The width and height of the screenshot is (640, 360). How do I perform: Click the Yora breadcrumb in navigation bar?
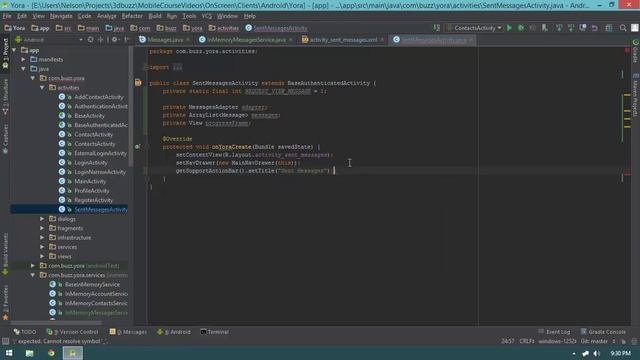15,28
